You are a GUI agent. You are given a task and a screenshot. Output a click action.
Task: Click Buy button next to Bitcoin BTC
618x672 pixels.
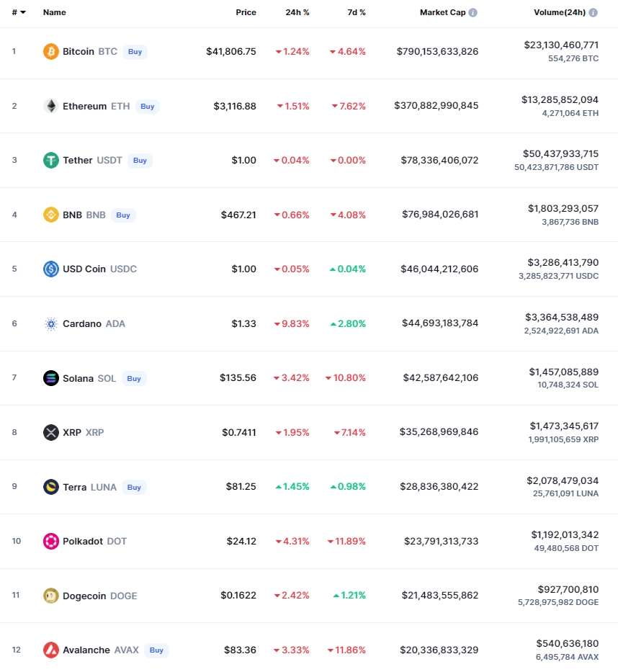tap(135, 51)
